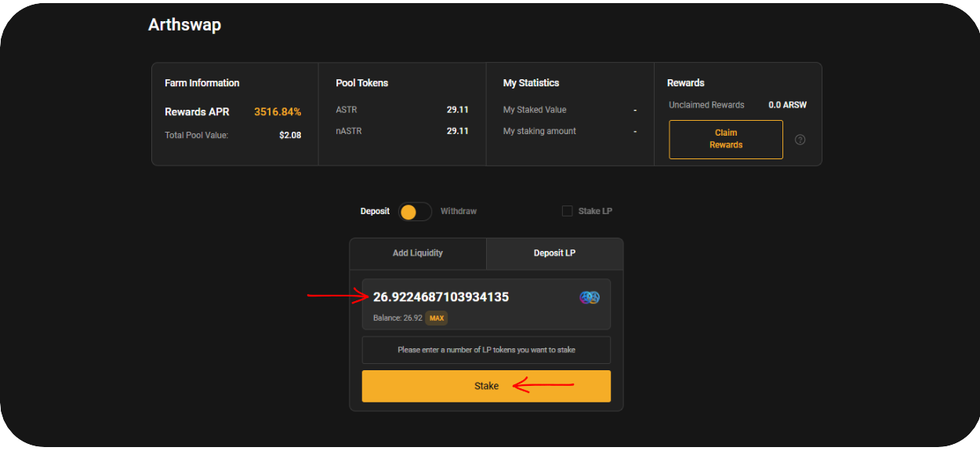
Task: Click the Deposit label left of the switch
Action: click(375, 211)
